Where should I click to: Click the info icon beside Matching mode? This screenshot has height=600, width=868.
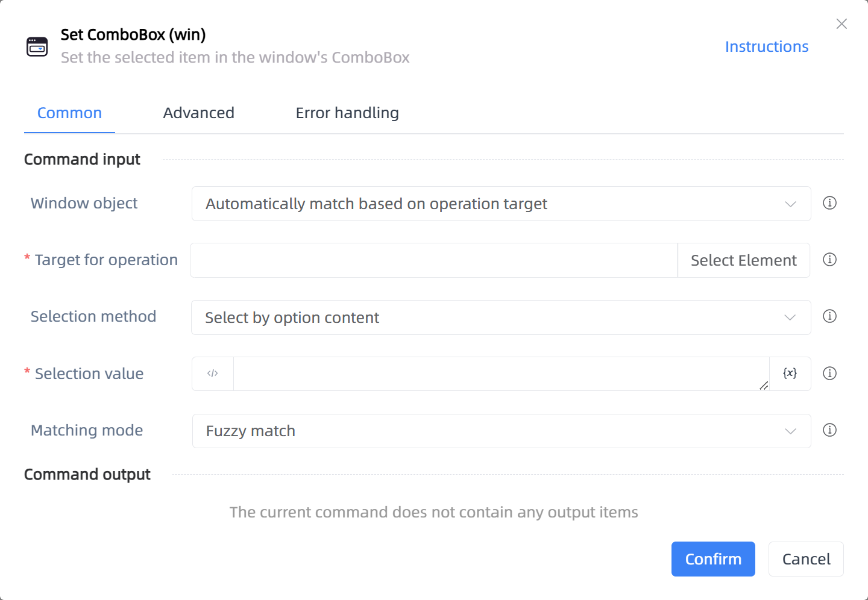click(829, 430)
